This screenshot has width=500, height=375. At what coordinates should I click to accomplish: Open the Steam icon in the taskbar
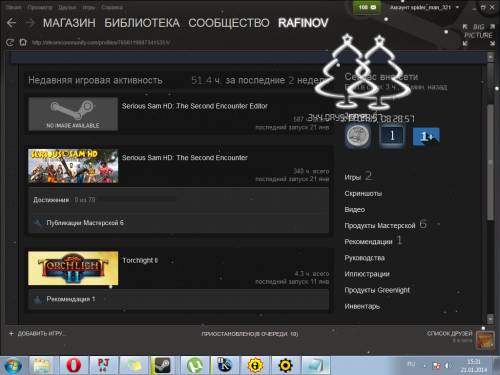point(162,365)
